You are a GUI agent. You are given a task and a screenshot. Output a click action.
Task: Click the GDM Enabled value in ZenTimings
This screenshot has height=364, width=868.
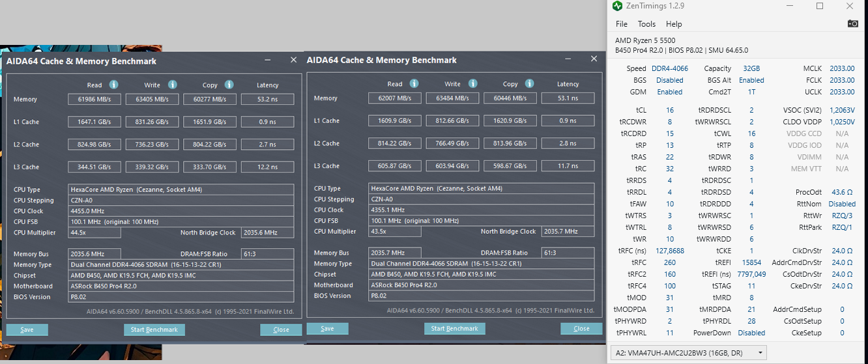[670, 92]
